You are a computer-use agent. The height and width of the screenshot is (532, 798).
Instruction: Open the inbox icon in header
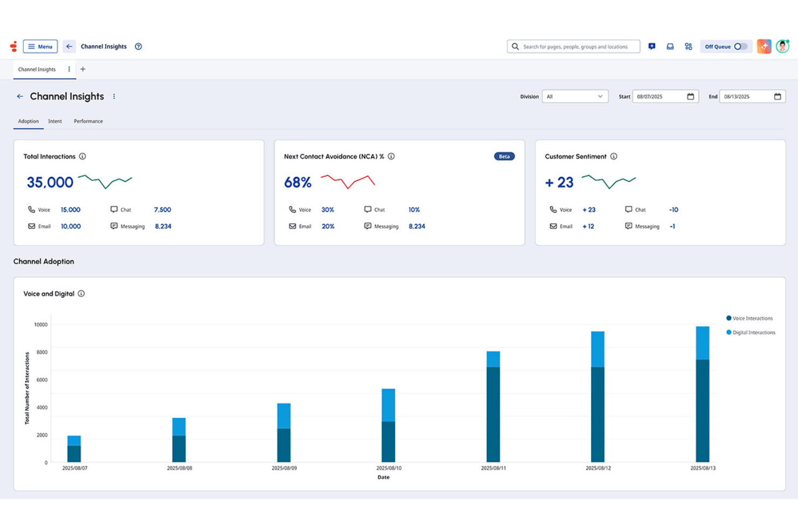[670, 46]
